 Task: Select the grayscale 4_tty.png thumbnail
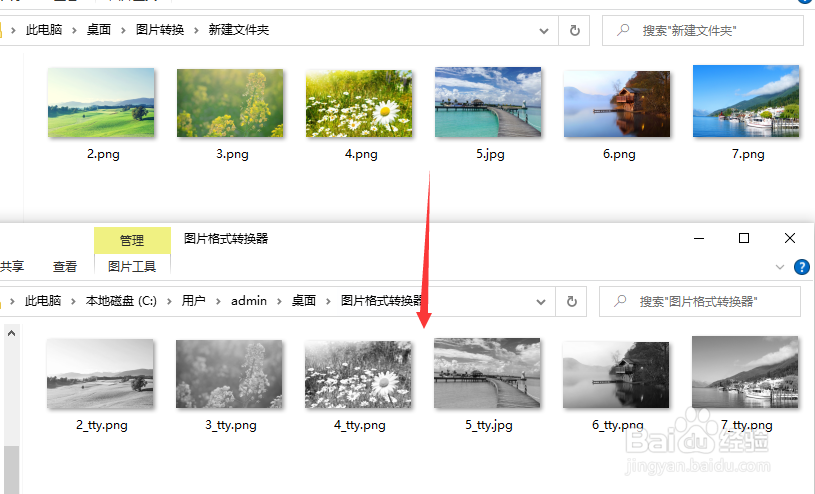(358, 374)
